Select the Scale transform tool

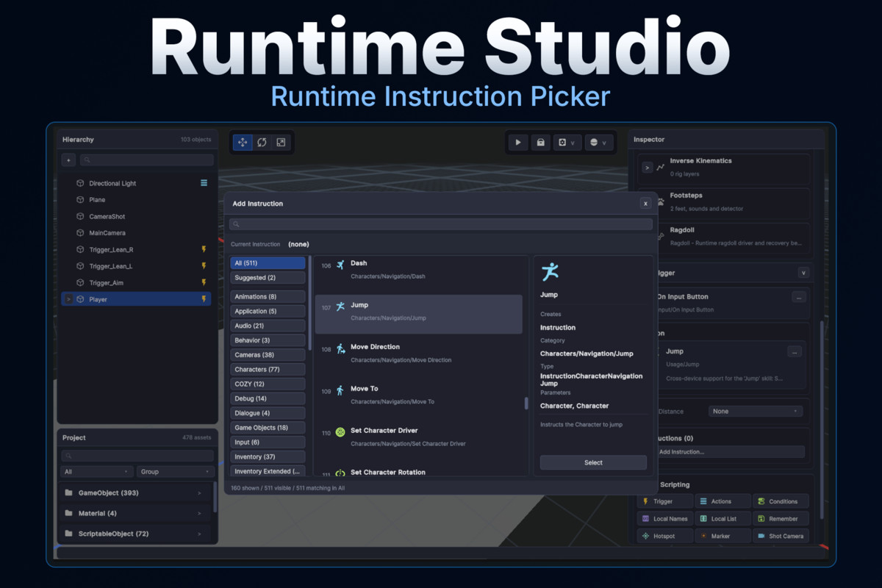click(281, 143)
